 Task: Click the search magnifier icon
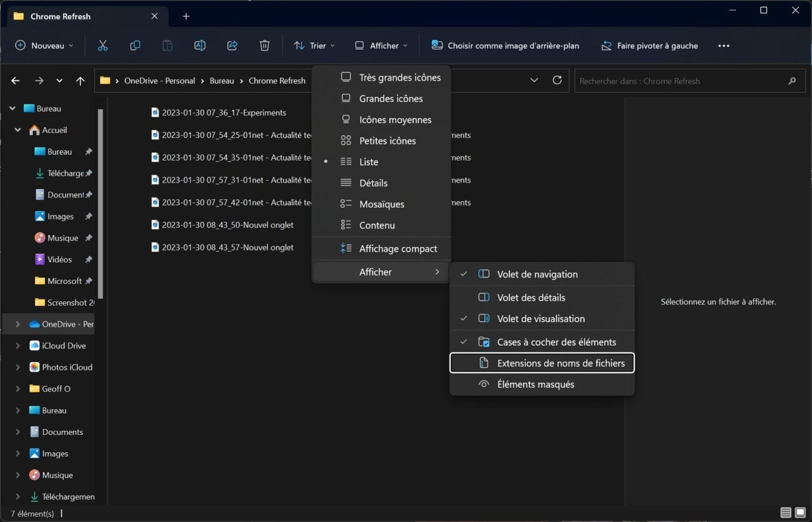(792, 81)
